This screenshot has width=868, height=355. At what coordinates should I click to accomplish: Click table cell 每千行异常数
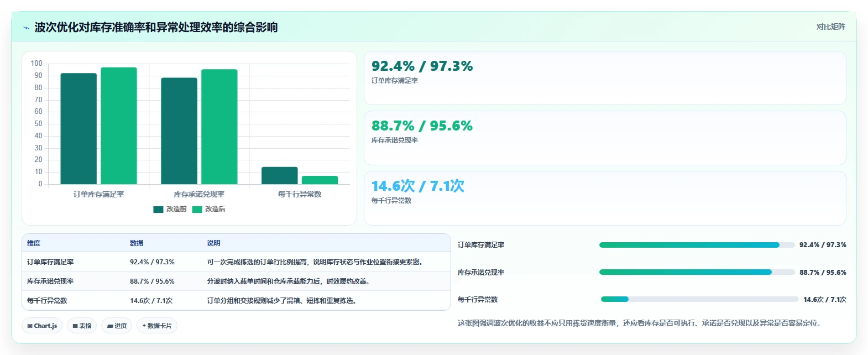tap(47, 301)
